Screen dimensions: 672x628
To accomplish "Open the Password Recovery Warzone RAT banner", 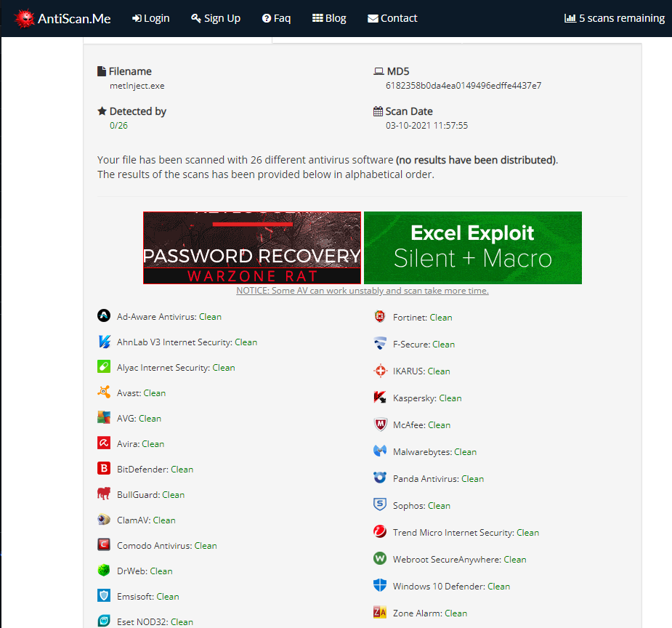I will click(252, 248).
